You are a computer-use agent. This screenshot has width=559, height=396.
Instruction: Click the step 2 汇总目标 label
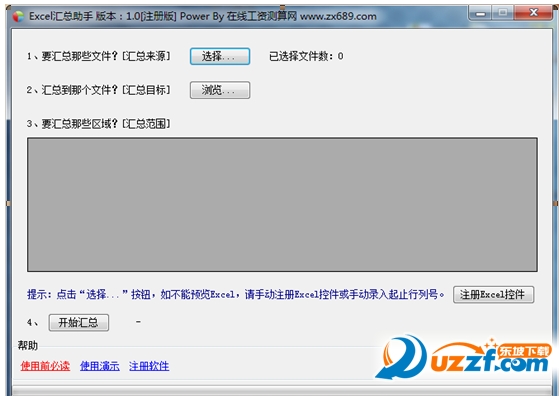pyautogui.click(x=98, y=90)
